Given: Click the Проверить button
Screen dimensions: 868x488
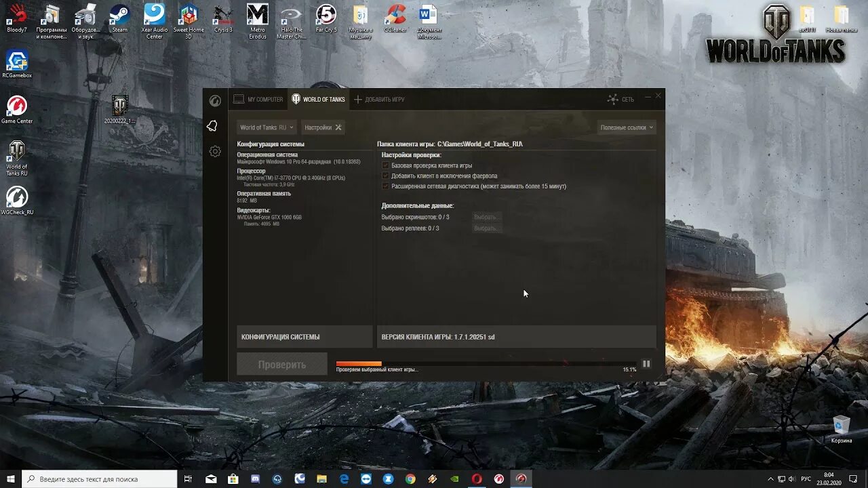Looking at the screenshot, I should tap(282, 365).
